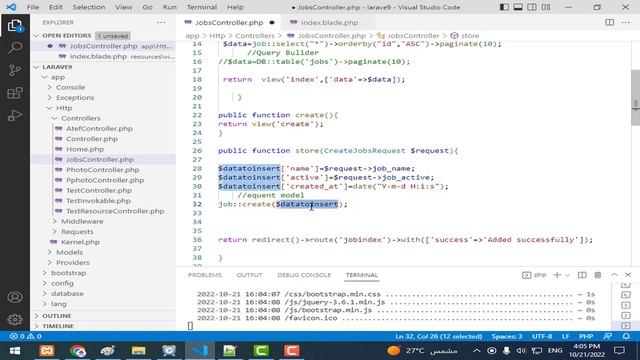The image size is (640, 360).
Task: Toggle secondary side bar layout icon
Action: tap(532, 7)
